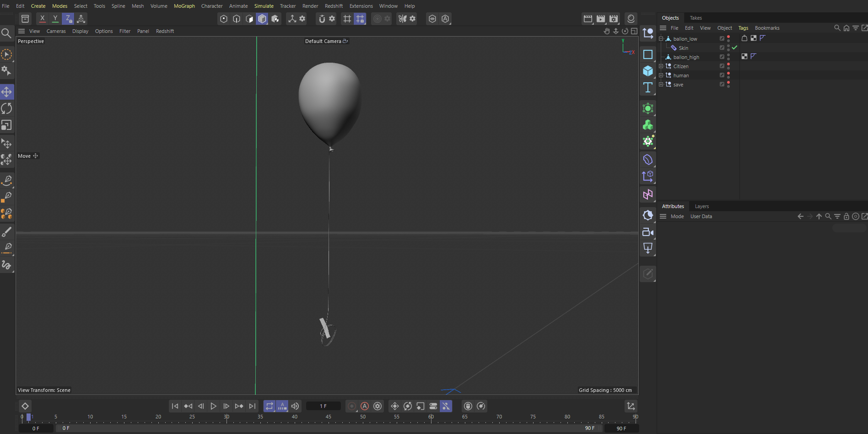Expand the Citizen object hierarchy
This screenshot has width=868, height=434.
pyautogui.click(x=661, y=66)
